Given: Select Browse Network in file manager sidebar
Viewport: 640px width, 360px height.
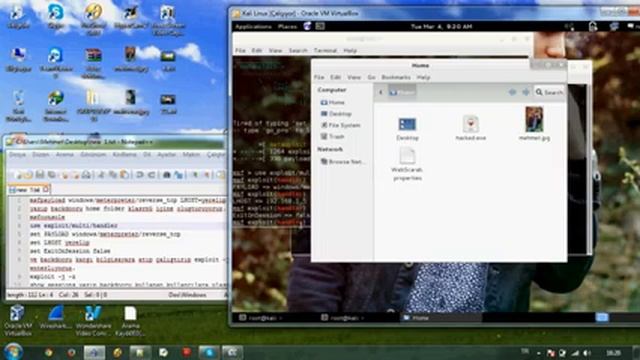Looking at the screenshot, I should pyautogui.click(x=342, y=162).
